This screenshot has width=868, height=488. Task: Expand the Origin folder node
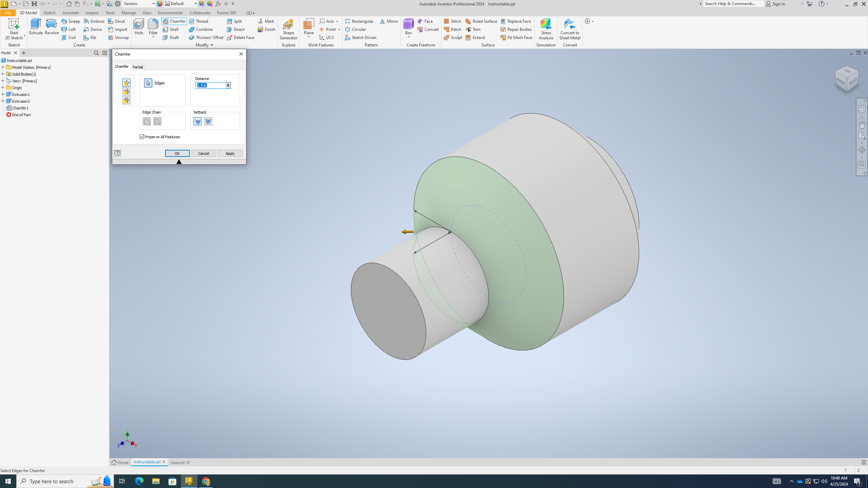coord(3,88)
